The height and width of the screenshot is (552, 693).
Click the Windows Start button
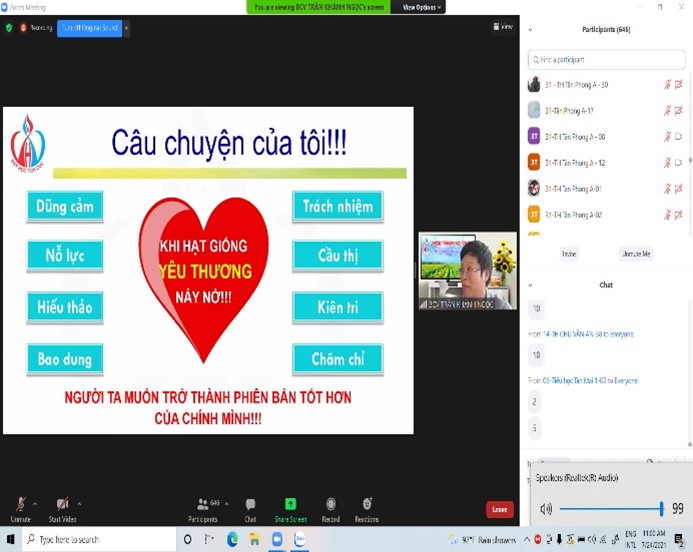pyautogui.click(x=10, y=539)
